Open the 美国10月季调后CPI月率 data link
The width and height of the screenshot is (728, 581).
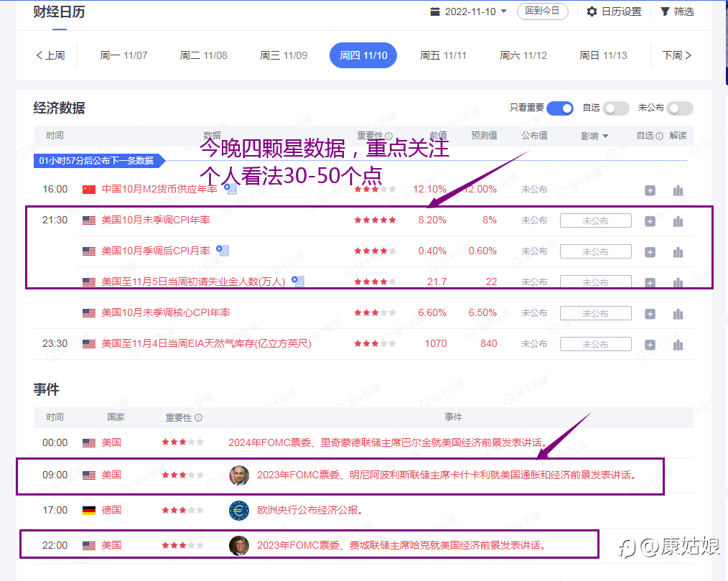click(x=156, y=251)
